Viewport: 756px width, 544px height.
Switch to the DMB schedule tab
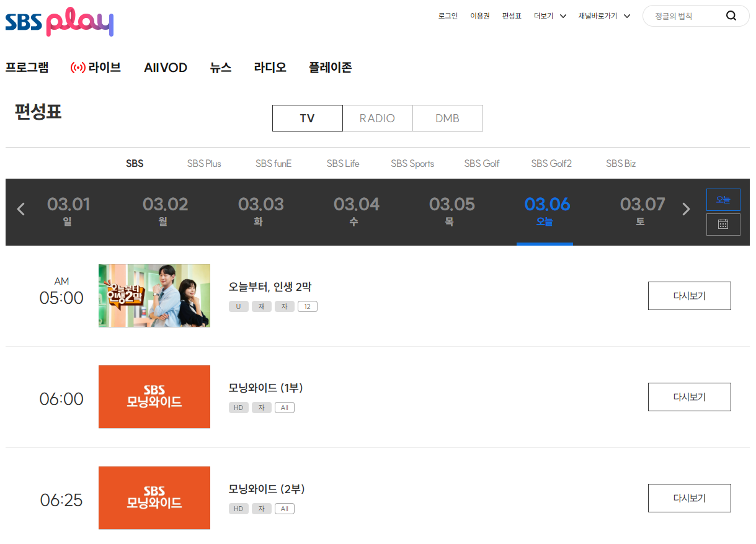tap(448, 118)
